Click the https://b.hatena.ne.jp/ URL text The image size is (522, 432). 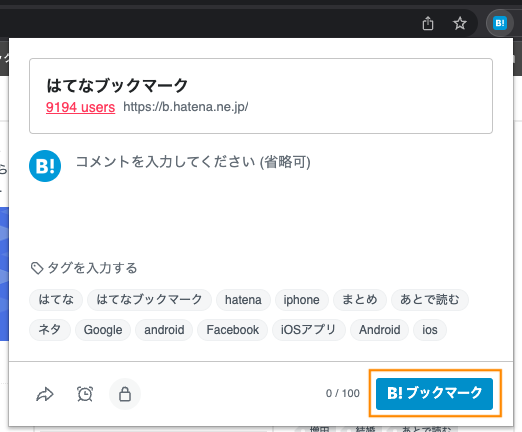click(186, 107)
